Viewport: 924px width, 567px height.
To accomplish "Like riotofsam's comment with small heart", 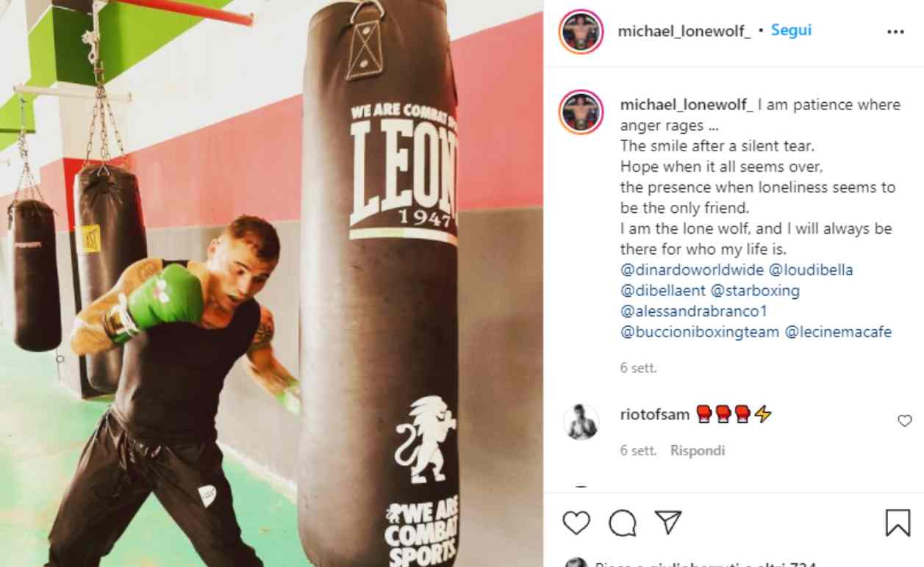I will pos(905,421).
